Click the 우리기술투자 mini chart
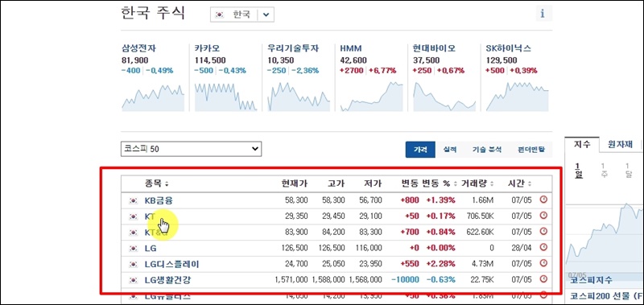The image size is (644, 305). (299, 97)
